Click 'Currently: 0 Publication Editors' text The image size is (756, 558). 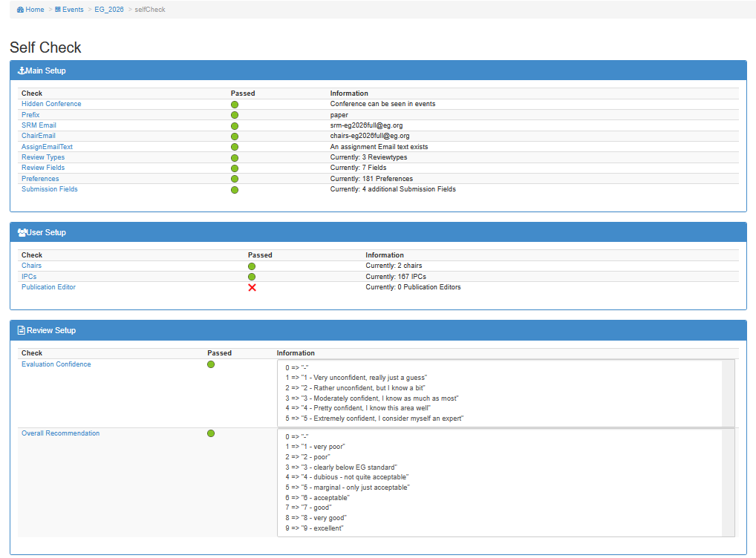413,287
